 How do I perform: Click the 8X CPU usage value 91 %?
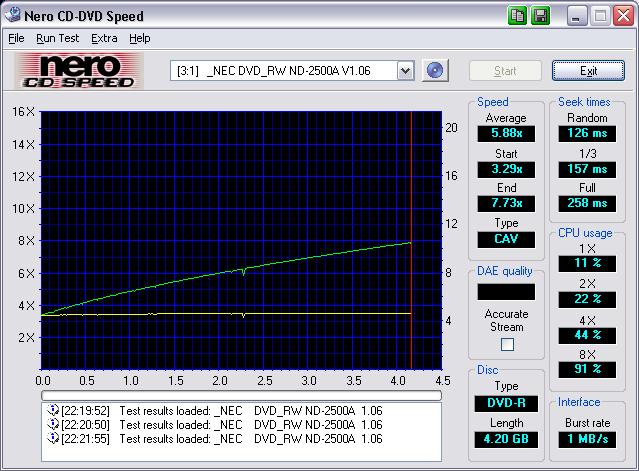point(587,370)
